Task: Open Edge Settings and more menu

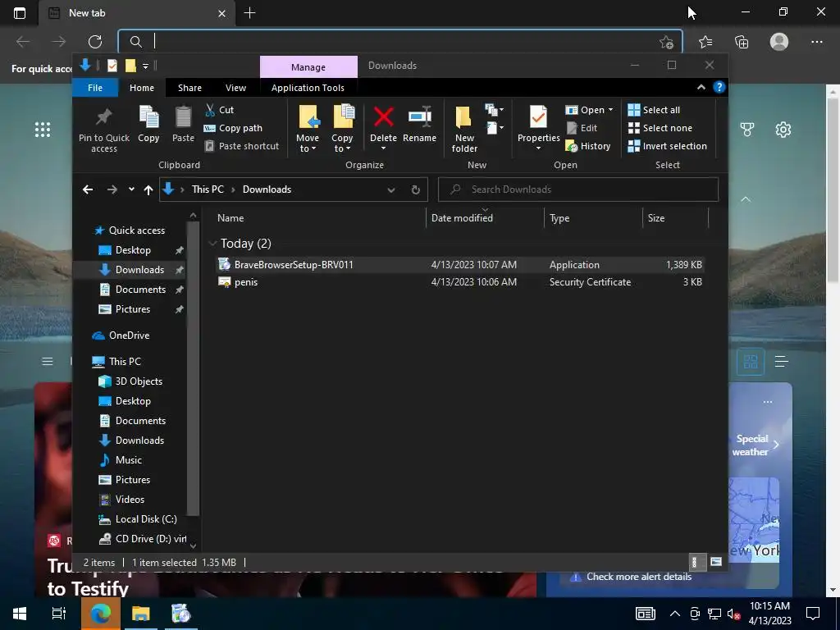Action: (816, 41)
